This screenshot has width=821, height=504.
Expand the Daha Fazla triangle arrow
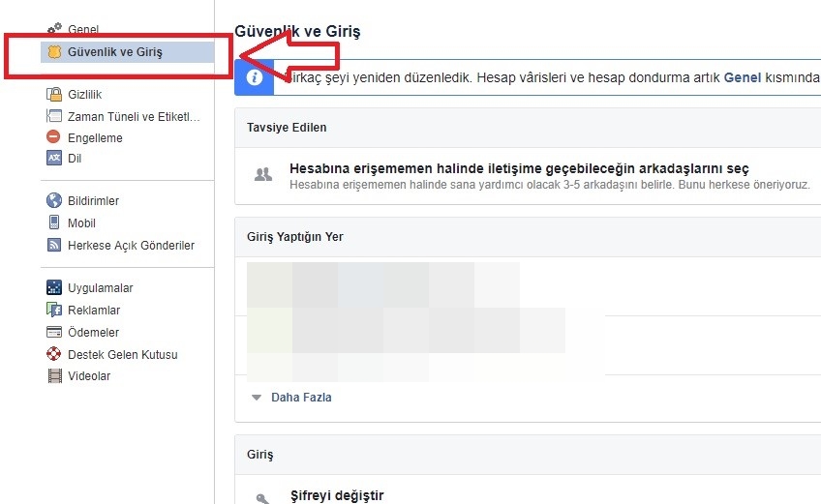click(x=256, y=398)
